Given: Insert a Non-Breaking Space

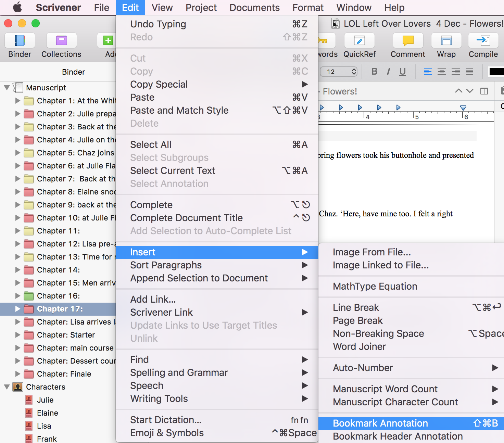Looking at the screenshot, I should (x=411, y=334).
